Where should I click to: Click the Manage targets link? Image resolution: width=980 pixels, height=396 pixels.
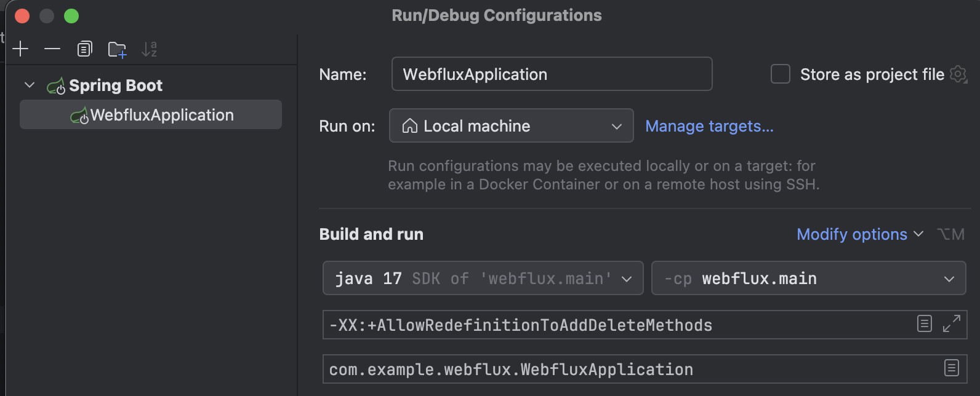coord(709,126)
